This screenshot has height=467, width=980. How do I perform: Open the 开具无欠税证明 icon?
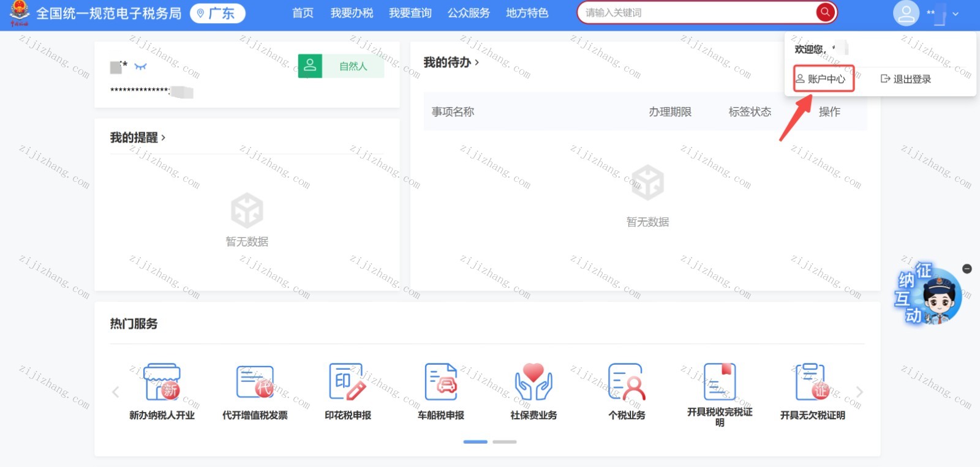812,383
